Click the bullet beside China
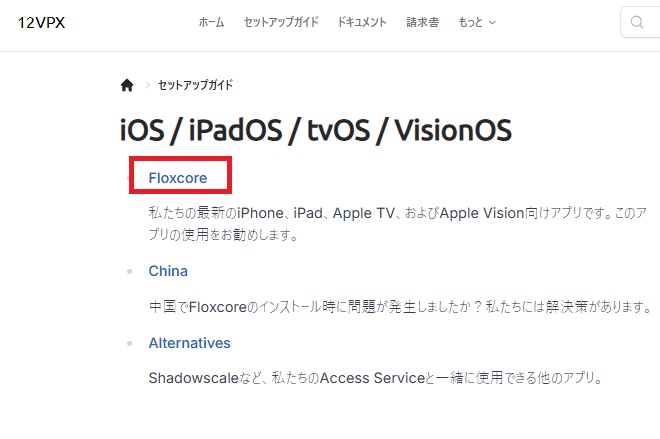 (129, 271)
